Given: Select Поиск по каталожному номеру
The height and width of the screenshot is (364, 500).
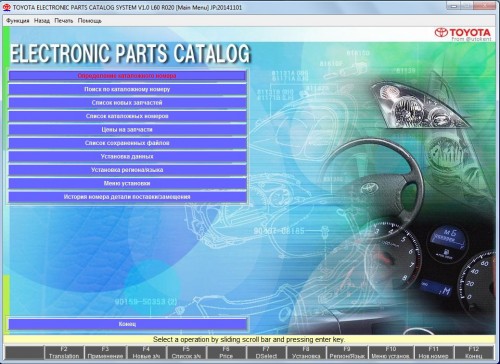Looking at the screenshot, I should [127, 89].
